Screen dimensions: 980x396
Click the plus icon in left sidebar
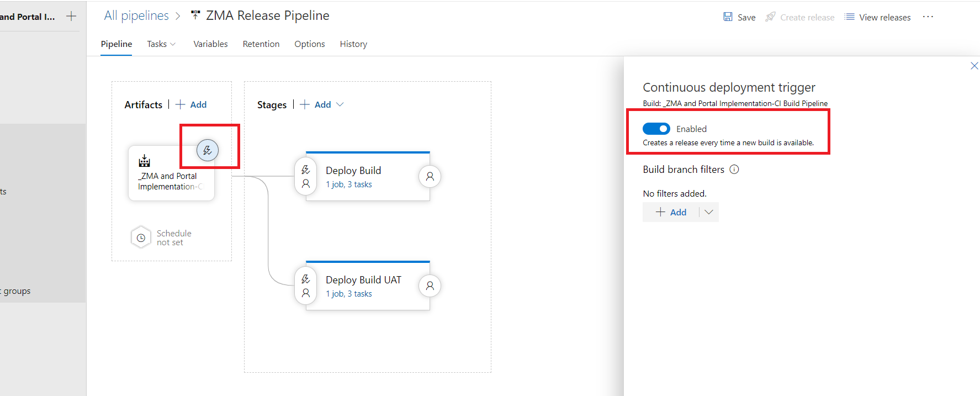[71, 17]
